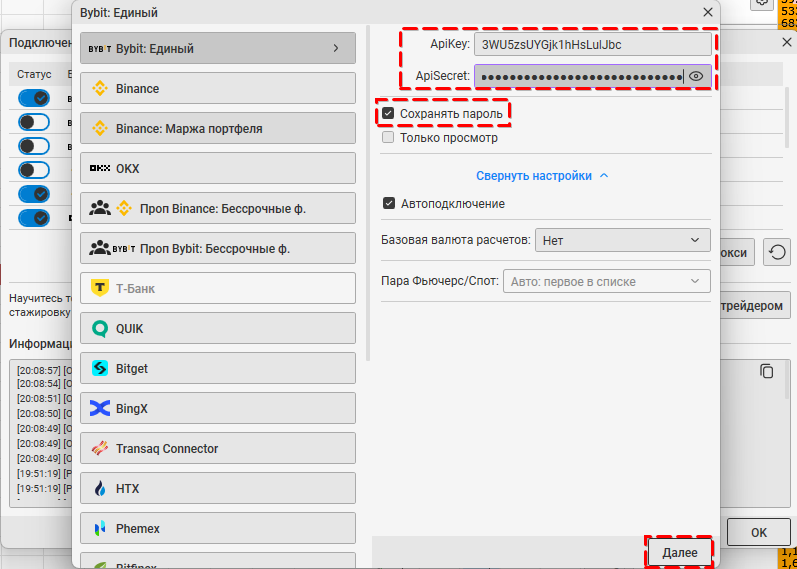Close the Bybit: Единый dialog
This screenshot has height=569, width=797.
coord(708,13)
